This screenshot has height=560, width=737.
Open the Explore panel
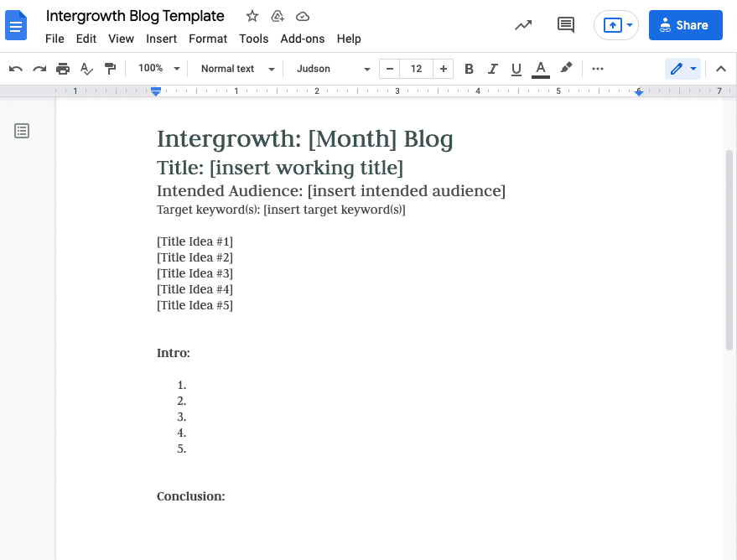click(523, 25)
